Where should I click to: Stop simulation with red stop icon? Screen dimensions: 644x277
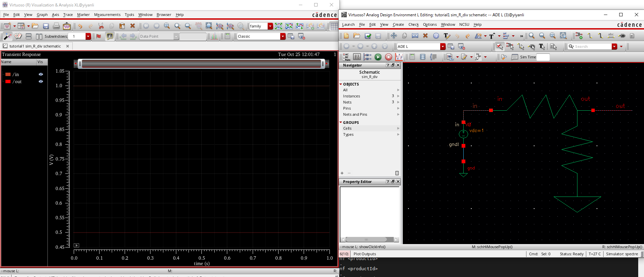[x=389, y=57]
